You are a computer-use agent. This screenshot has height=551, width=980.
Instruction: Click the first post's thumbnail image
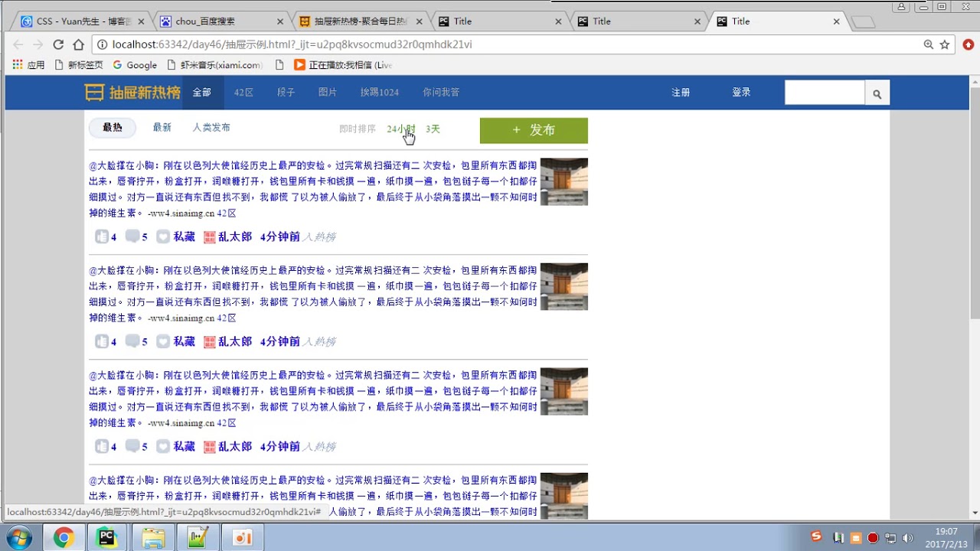tap(563, 181)
